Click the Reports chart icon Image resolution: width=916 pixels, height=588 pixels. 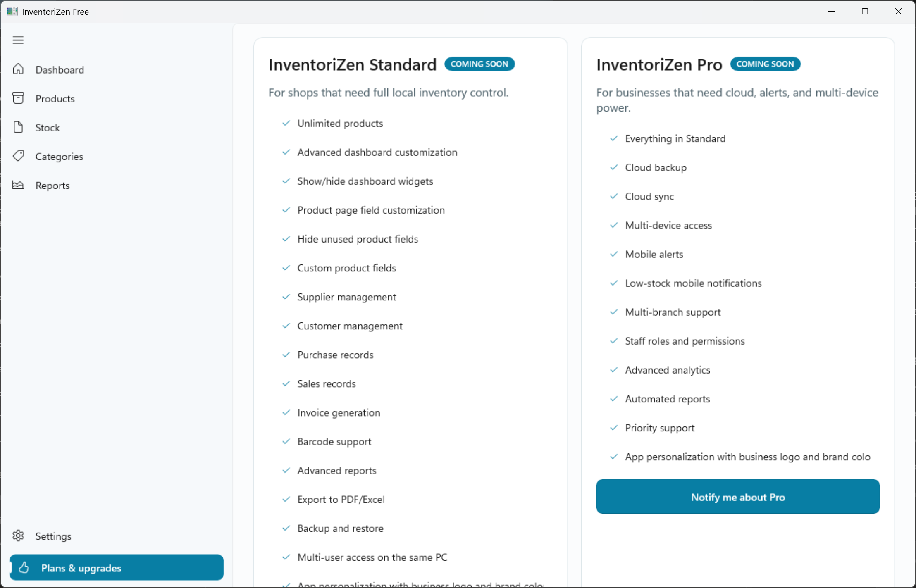click(x=18, y=185)
